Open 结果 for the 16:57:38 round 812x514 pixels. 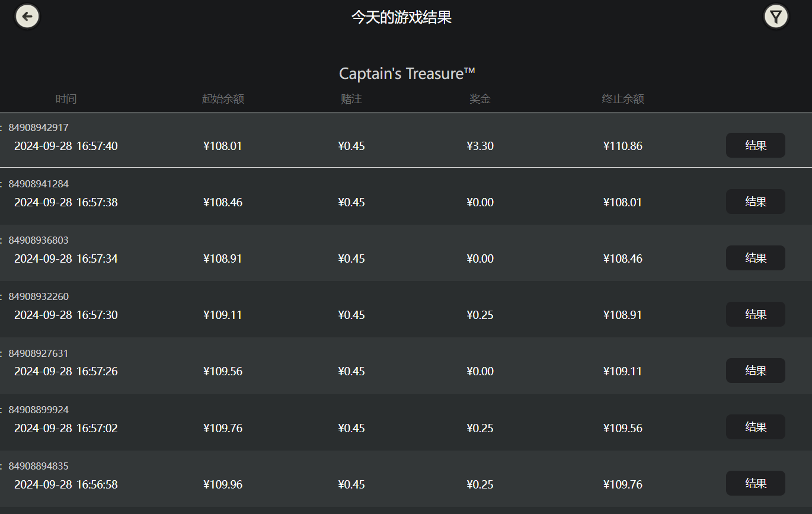[755, 202]
